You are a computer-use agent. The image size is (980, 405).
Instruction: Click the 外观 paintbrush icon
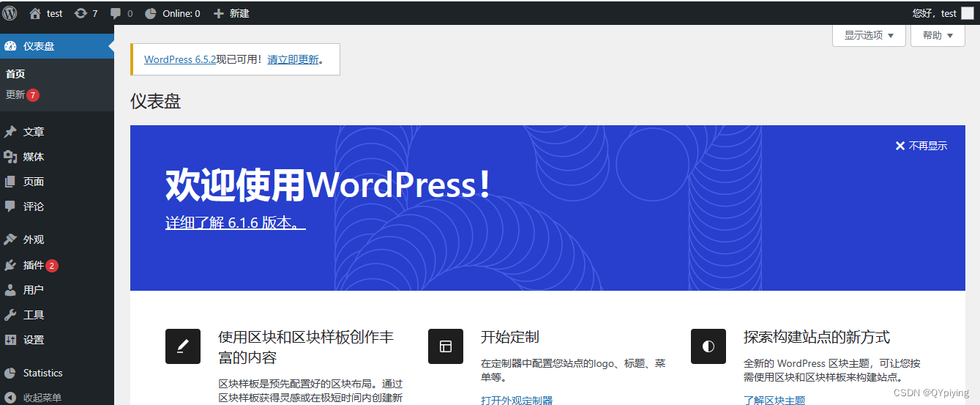point(10,239)
